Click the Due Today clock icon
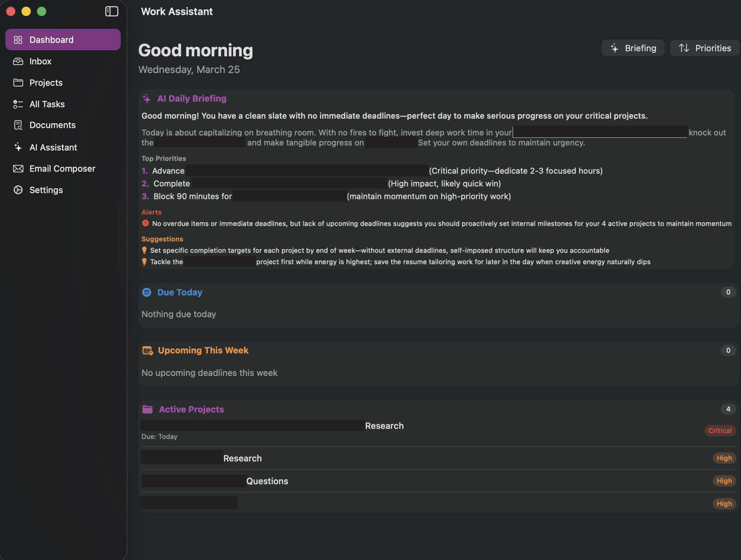 click(147, 292)
